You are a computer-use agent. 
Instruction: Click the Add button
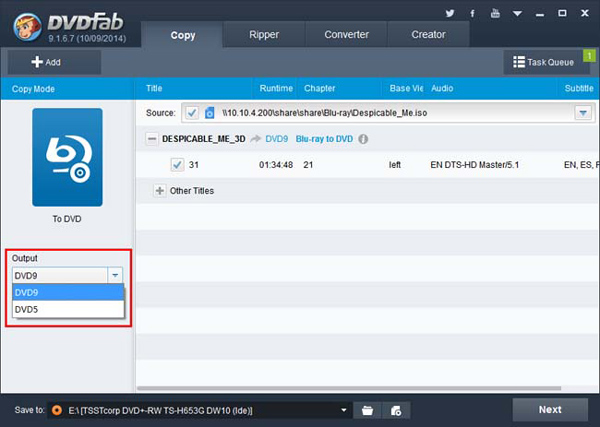(47, 62)
